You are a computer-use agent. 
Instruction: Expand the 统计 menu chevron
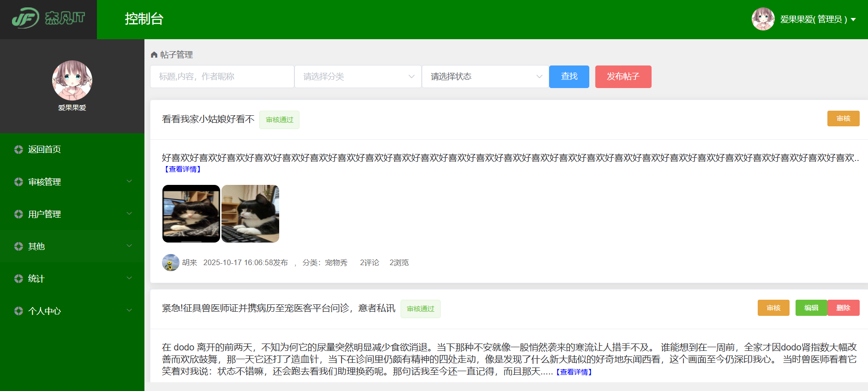[130, 278]
